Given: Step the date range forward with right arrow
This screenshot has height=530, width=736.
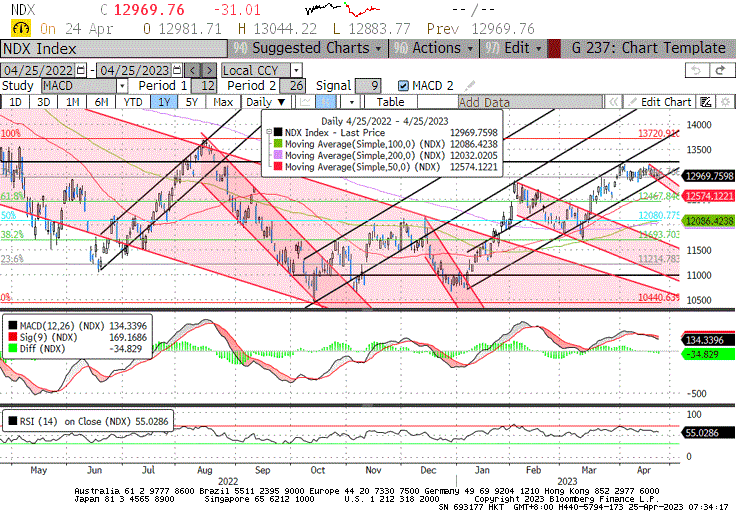Looking at the screenshot, I should 209,70.
